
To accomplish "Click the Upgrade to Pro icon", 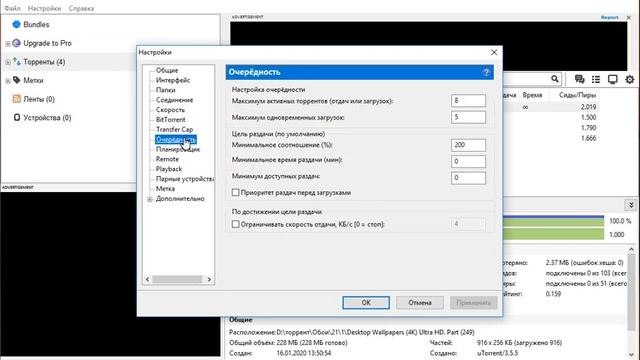I will tap(16, 43).
